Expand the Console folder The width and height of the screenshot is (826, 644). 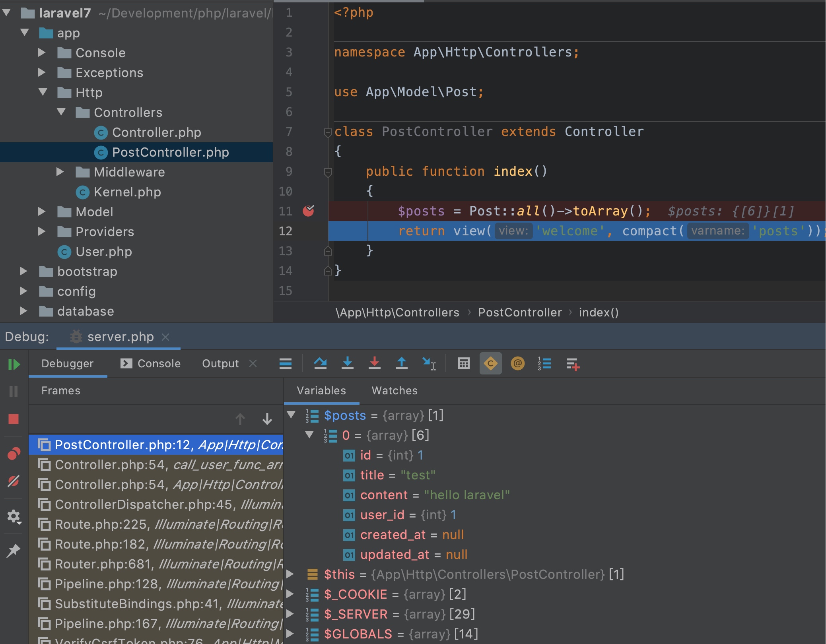coord(42,52)
